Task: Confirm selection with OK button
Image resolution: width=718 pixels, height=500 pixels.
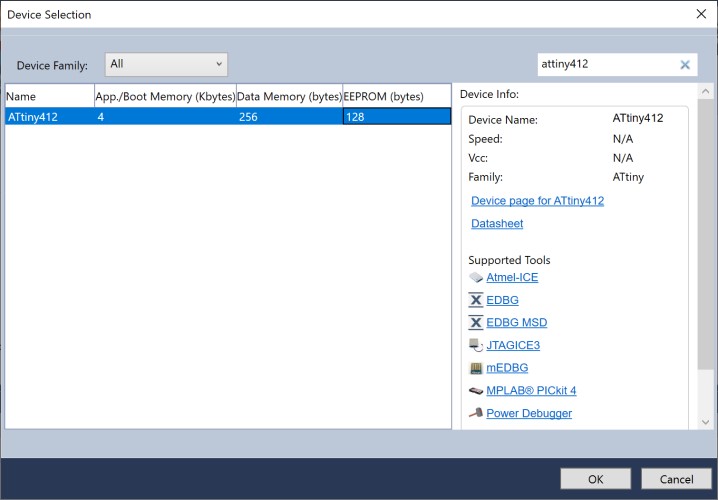Action: click(595, 479)
